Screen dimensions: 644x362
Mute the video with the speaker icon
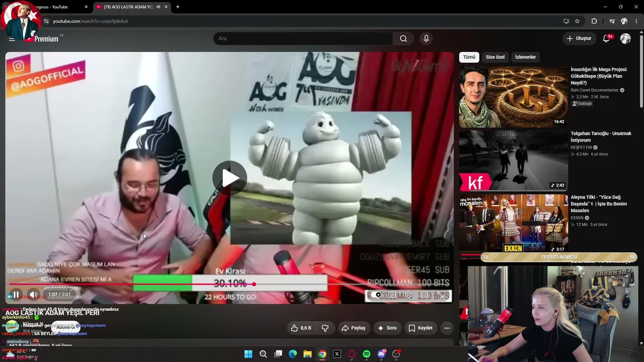tap(33, 295)
